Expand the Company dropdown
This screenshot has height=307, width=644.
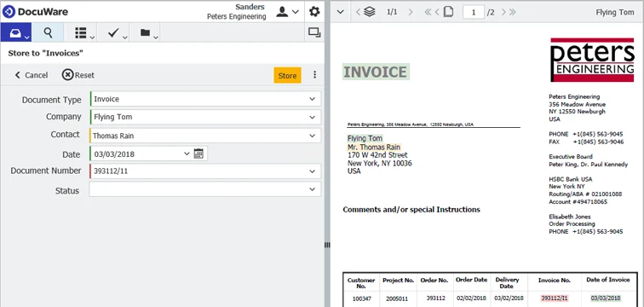point(312,117)
